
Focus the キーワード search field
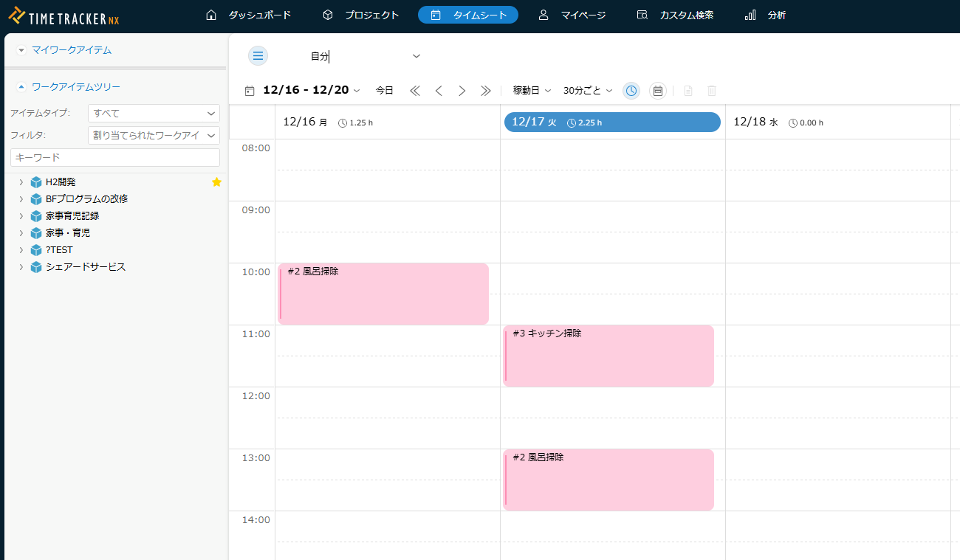(x=115, y=158)
